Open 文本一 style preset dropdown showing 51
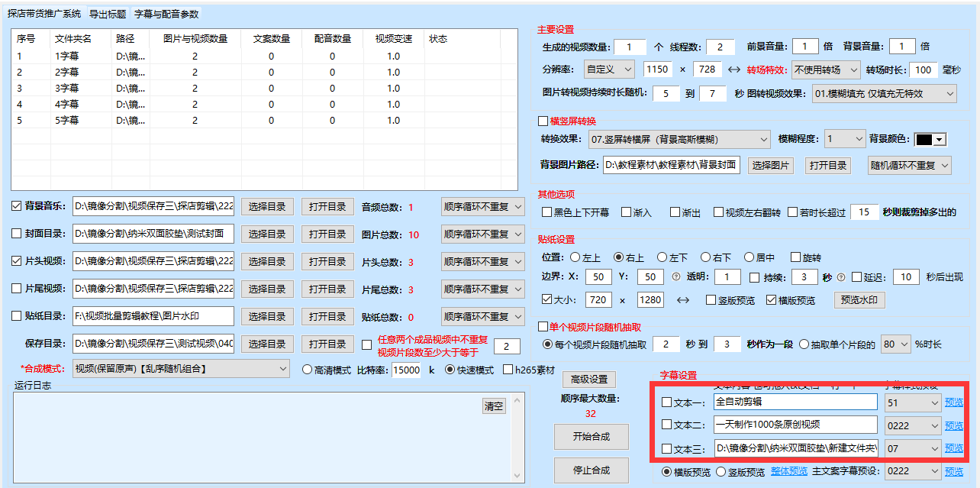Viewport: 980px width, 488px height. (912, 402)
